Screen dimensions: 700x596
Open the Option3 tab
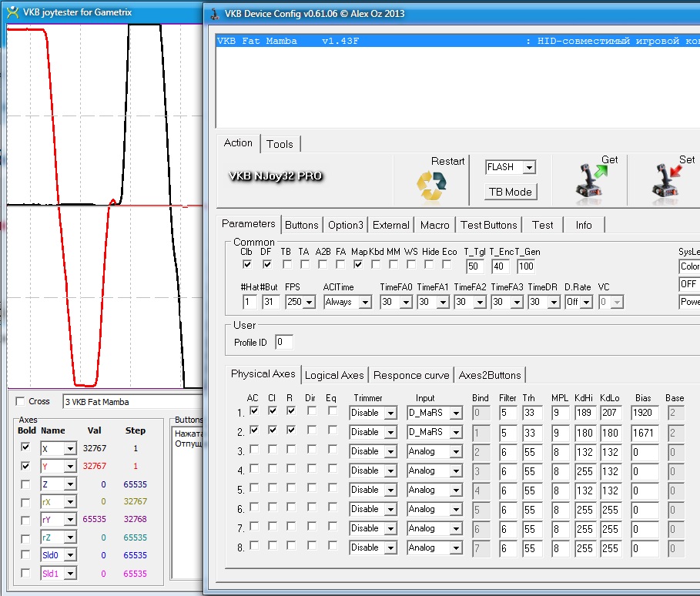[345, 225]
